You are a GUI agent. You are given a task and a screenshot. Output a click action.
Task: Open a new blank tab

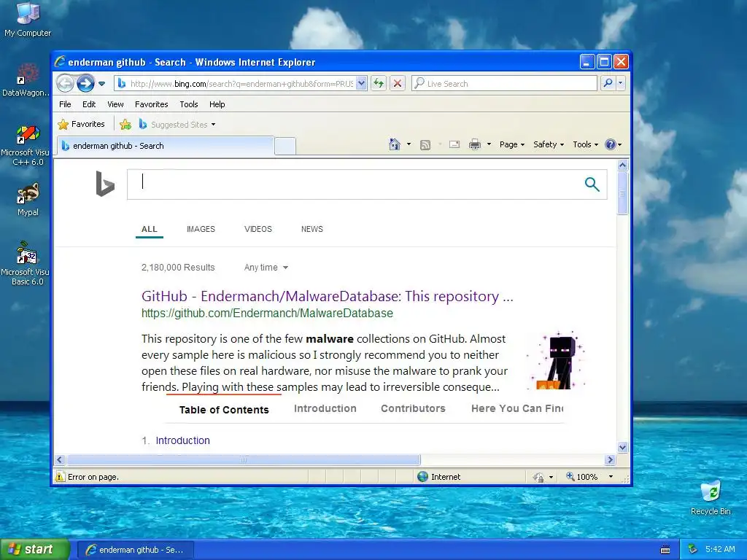(x=285, y=146)
